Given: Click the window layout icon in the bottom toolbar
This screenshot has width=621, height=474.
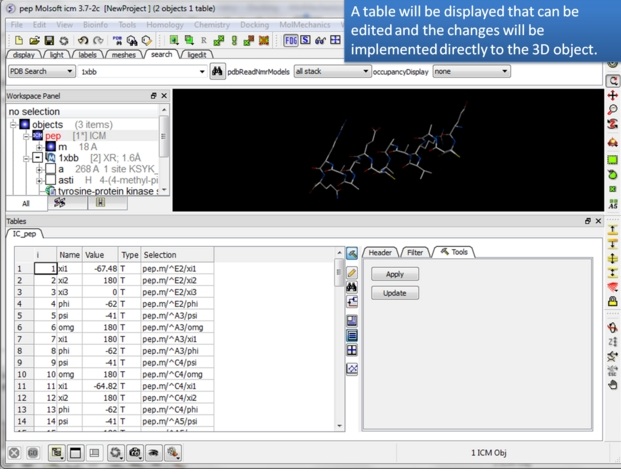Looking at the screenshot, I should [75, 453].
